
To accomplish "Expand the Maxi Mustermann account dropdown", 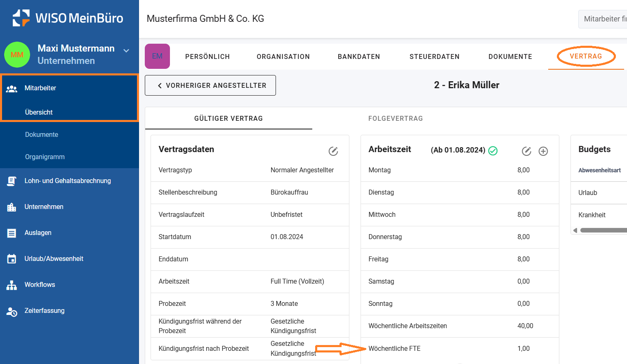I will click(126, 51).
